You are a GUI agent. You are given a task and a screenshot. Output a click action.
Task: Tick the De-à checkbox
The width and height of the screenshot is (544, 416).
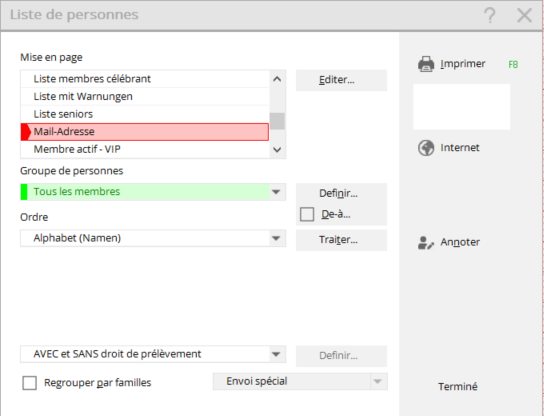coord(307,214)
